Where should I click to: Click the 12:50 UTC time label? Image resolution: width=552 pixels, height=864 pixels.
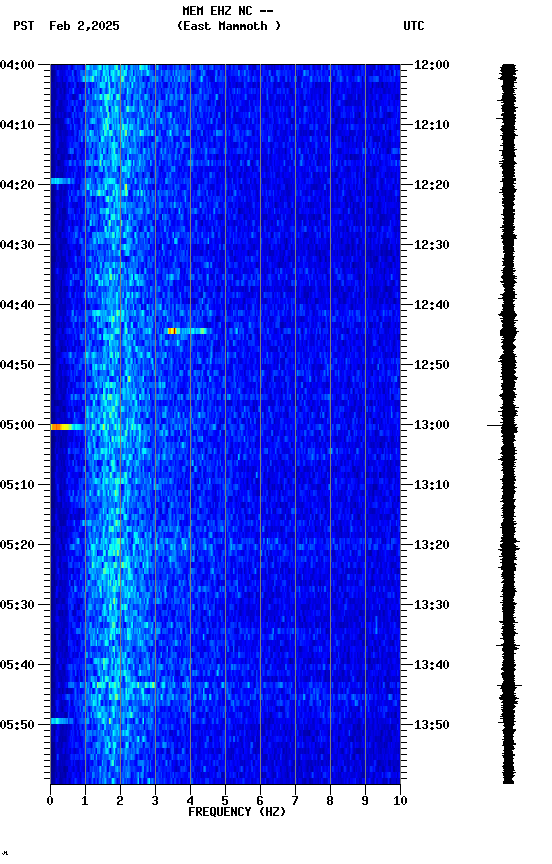coord(432,365)
